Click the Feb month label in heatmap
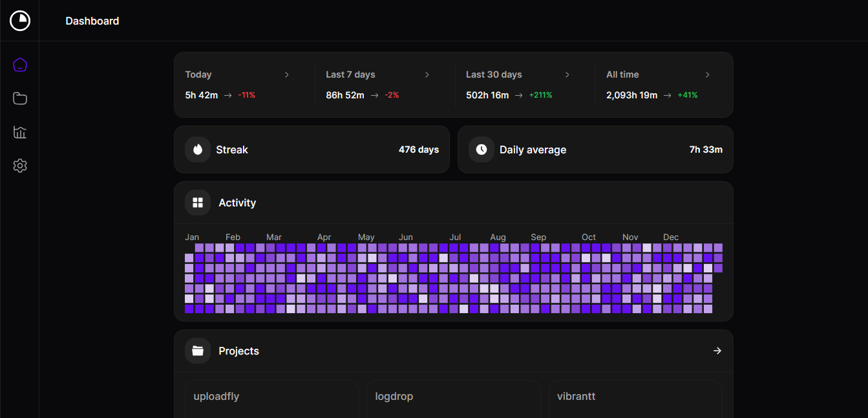868x418 pixels. click(x=233, y=237)
